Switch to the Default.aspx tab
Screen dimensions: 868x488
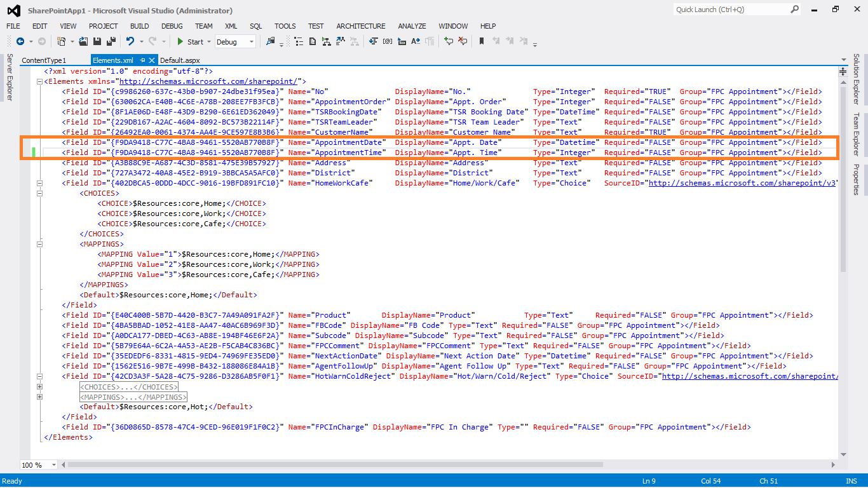pos(180,60)
